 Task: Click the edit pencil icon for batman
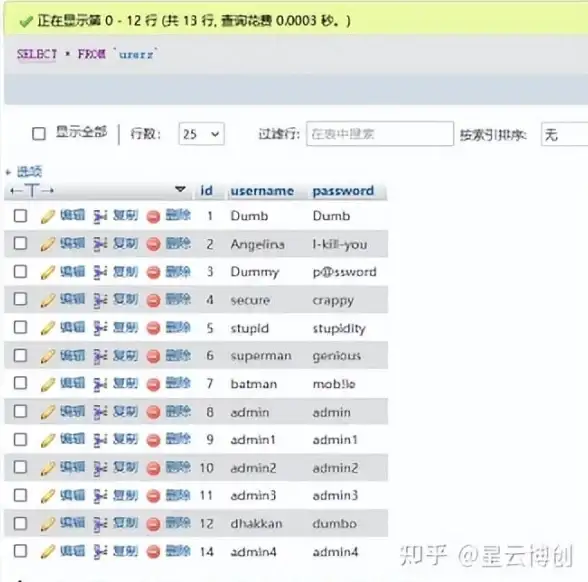click(x=48, y=384)
